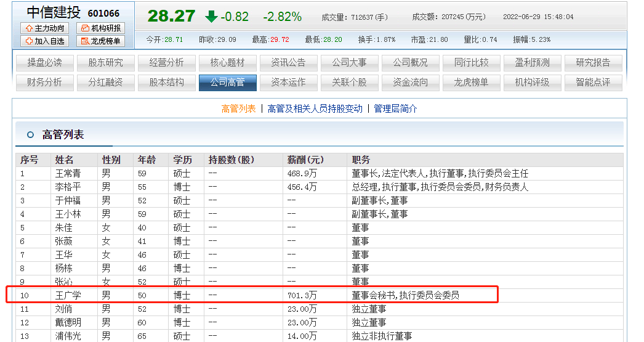Add stock via 加入自选 button
Screen dimensions: 644x342
[45, 41]
